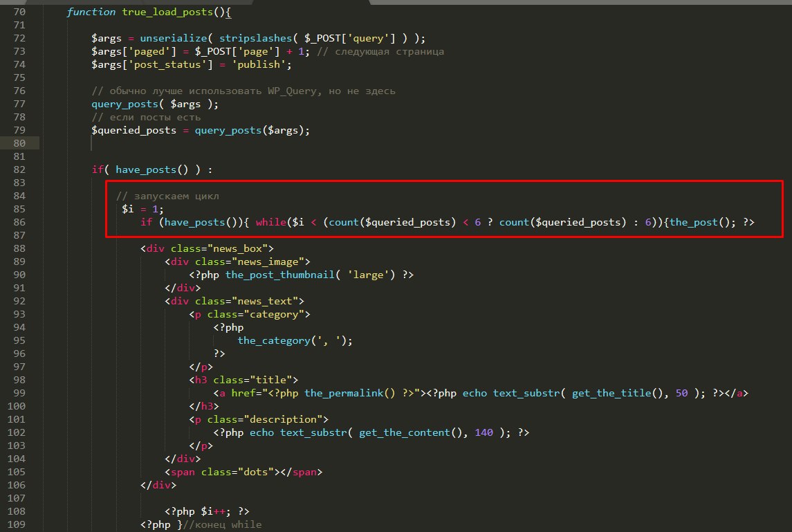Click the unserialize call on line 72

point(173,39)
